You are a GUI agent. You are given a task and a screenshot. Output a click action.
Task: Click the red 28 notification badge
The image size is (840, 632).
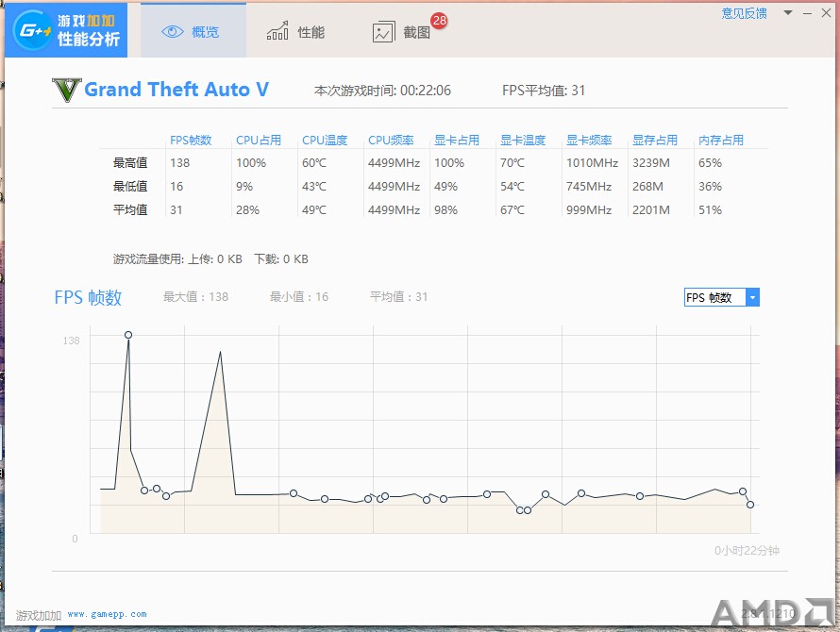click(439, 21)
